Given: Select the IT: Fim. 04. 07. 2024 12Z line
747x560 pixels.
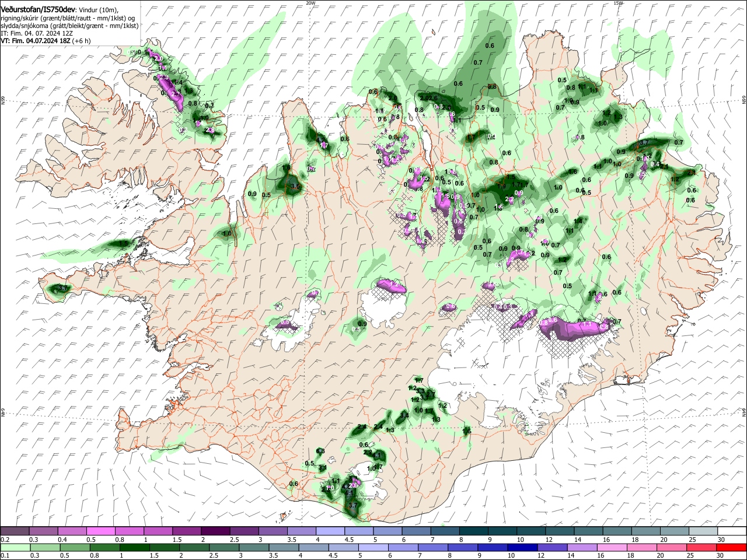Looking at the screenshot, I should 36,33.
